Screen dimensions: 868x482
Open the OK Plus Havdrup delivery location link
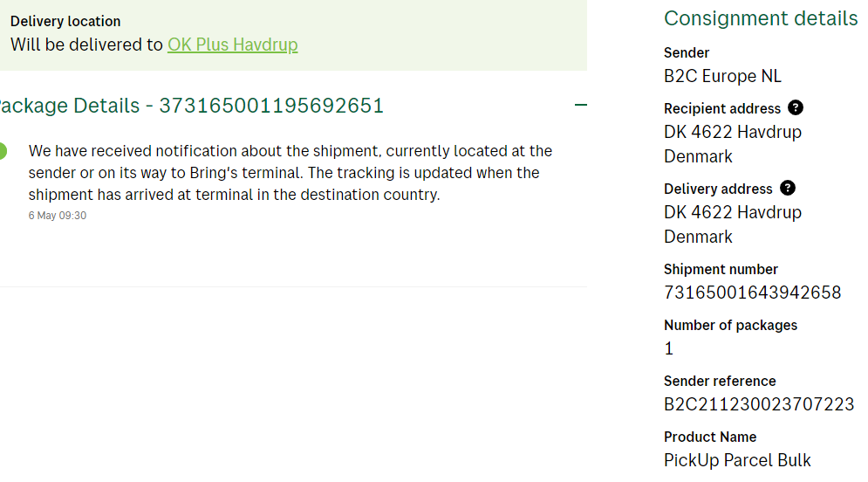(x=232, y=45)
